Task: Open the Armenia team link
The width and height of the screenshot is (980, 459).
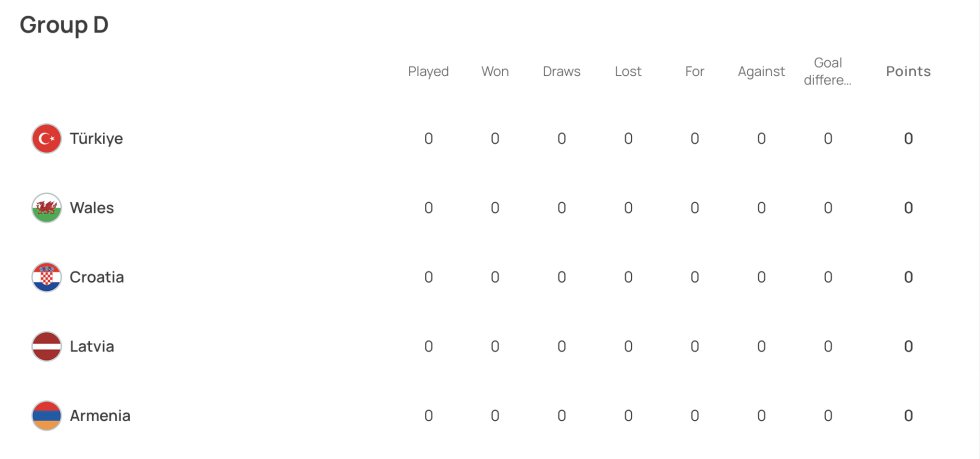Action: pos(100,416)
